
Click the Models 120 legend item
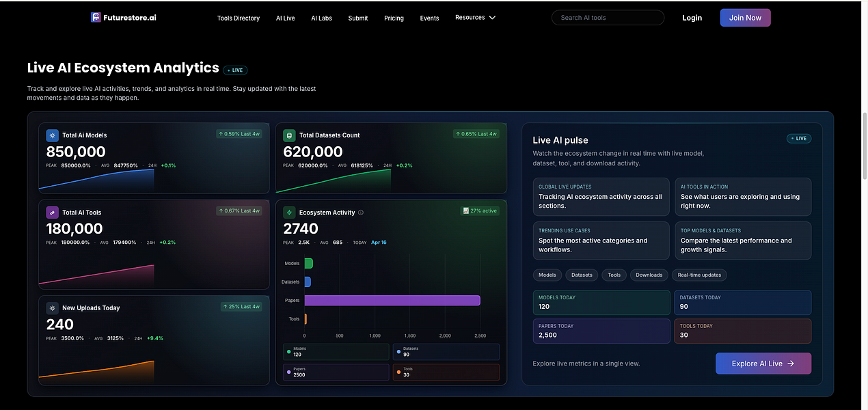tap(336, 352)
